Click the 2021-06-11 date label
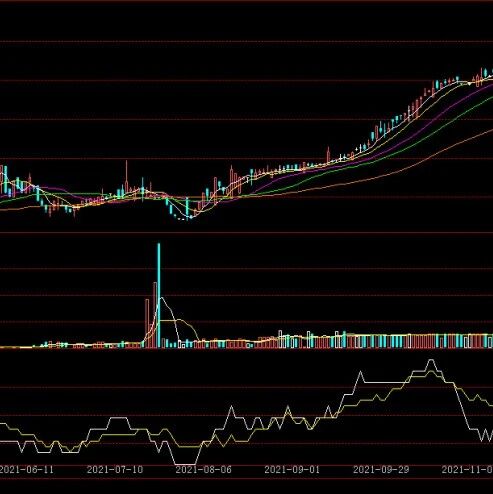 pyautogui.click(x=26, y=470)
